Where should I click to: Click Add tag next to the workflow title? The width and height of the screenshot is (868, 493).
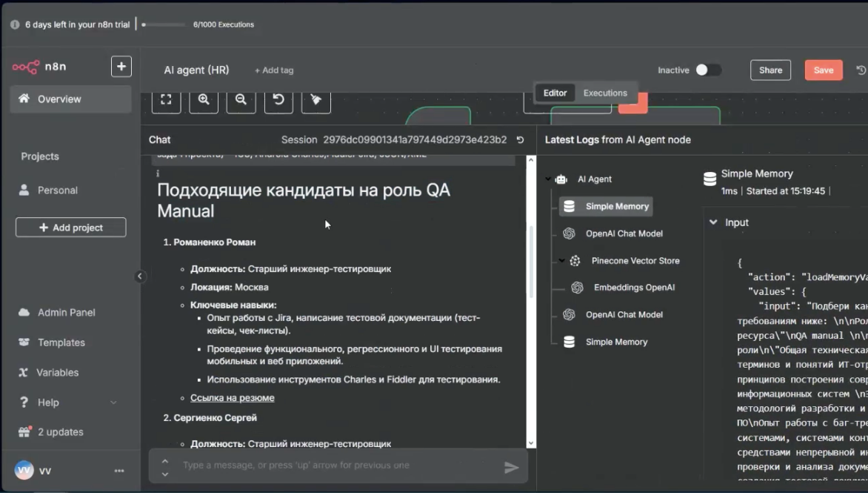coord(274,70)
